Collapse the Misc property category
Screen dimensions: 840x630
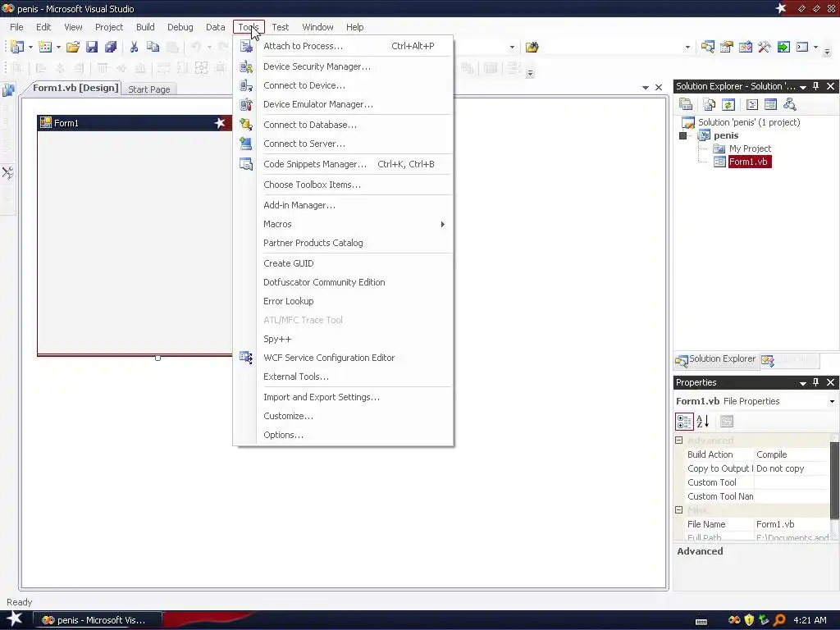coord(678,510)
